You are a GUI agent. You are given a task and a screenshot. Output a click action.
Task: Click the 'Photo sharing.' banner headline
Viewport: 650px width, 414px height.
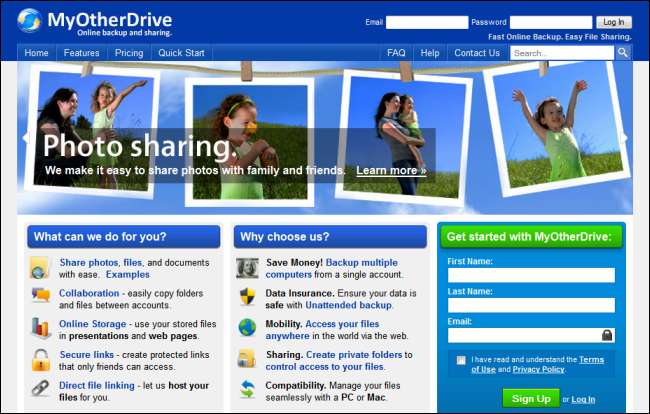point(140,145)
